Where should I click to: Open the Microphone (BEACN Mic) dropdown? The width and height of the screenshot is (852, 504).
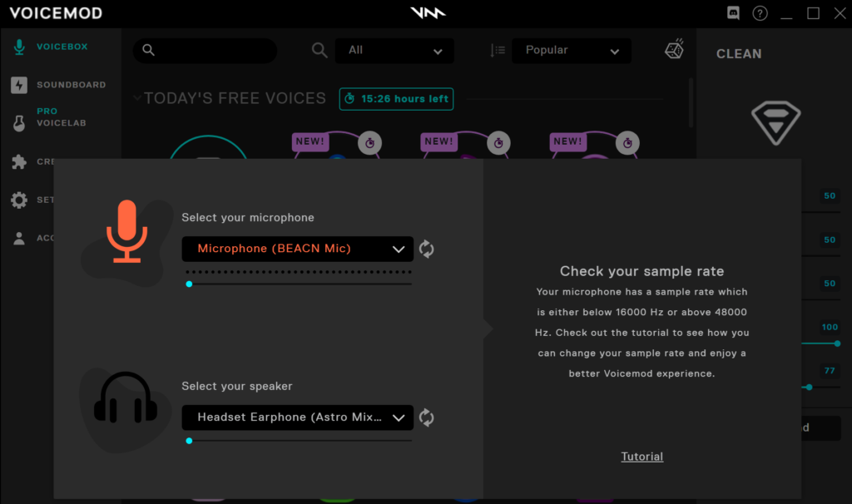(297, 249)
